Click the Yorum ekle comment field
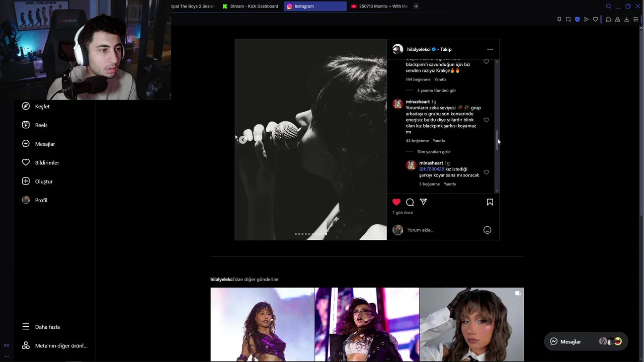The width and height of the screenshot is (644, 362). coord(443,230)
